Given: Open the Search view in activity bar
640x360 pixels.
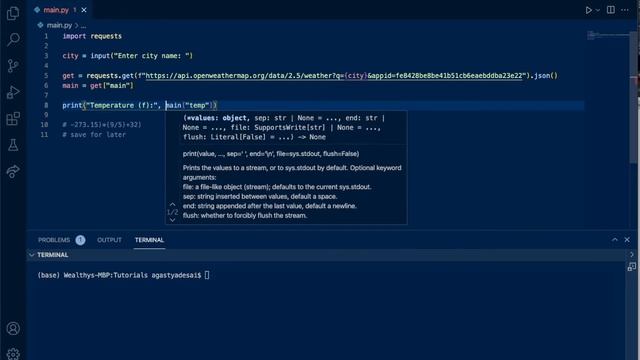Looking at the screenshot, I should 13,39.
